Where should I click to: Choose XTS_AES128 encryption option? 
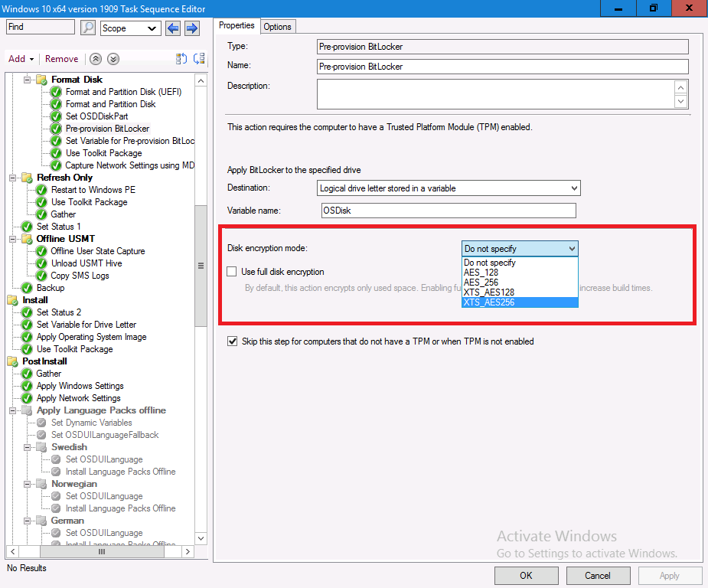[x=520, y=292]
